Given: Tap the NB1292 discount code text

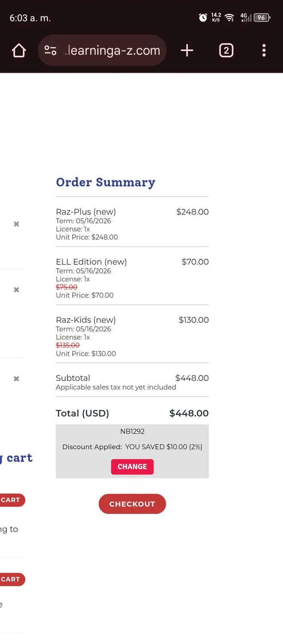Looking at the screenshot, I should click(x=132, y=431).
